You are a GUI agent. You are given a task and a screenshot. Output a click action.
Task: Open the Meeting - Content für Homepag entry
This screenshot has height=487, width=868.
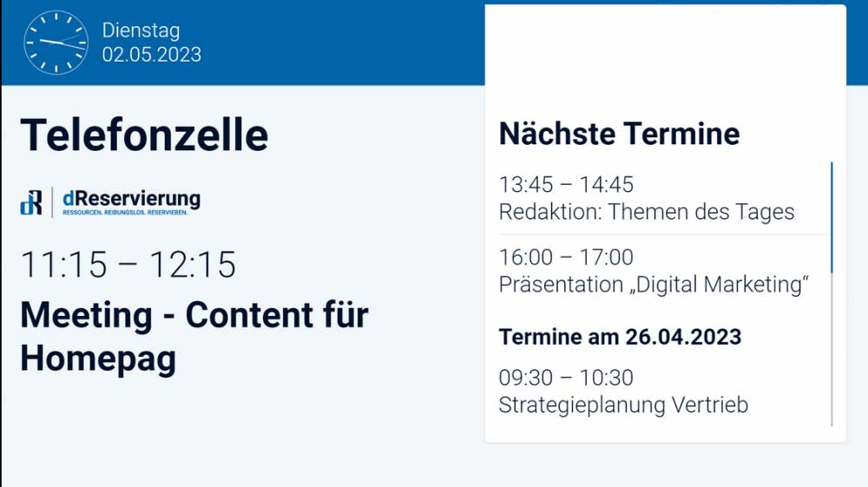click(194, 336)
